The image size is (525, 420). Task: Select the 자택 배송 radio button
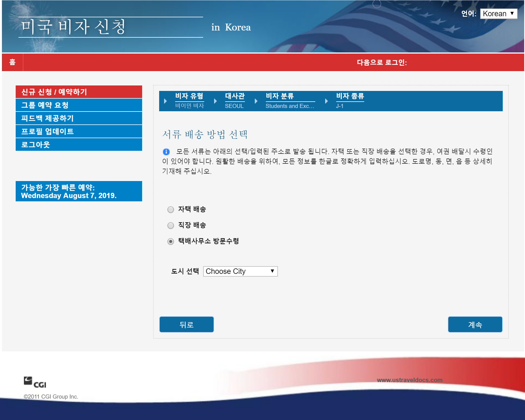(x=171, y=210)
